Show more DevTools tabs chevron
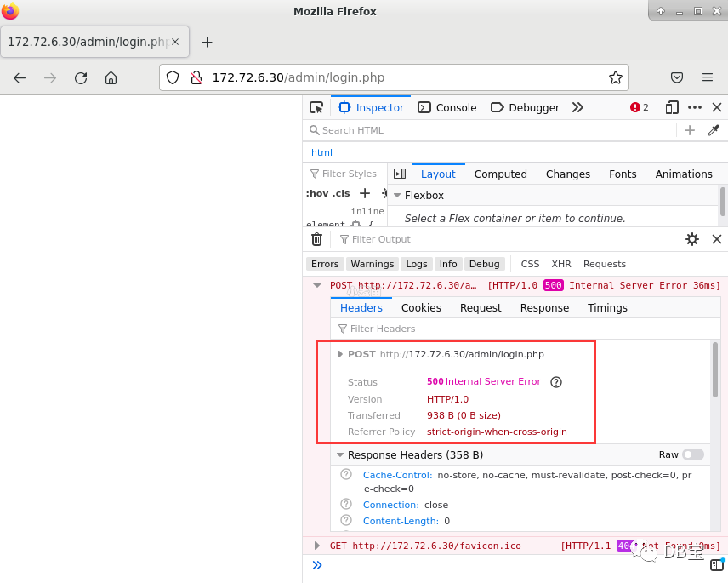The image size is (728, 583). (577, 108)
